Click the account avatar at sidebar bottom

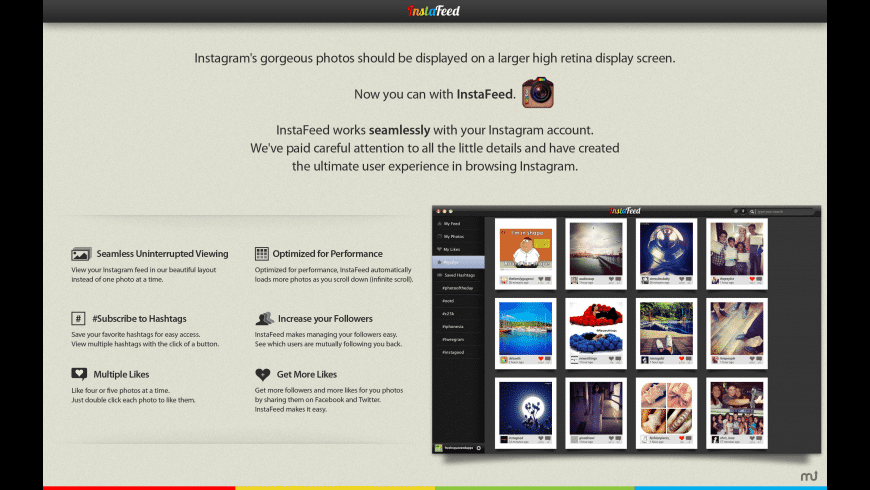[x=438, y=448]
